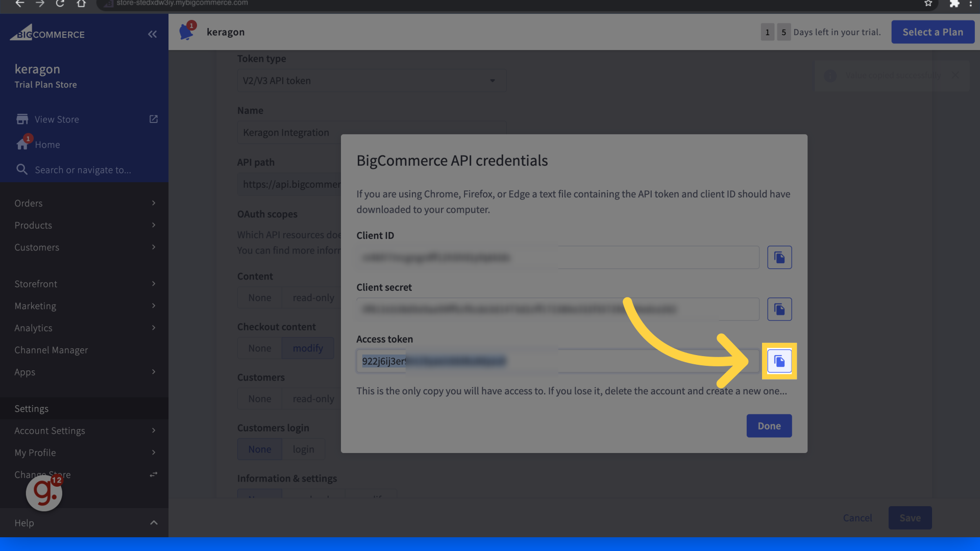Click the Done button
Image resolution: width=980 pixels, height=551 pixels.
click(769, 425)
